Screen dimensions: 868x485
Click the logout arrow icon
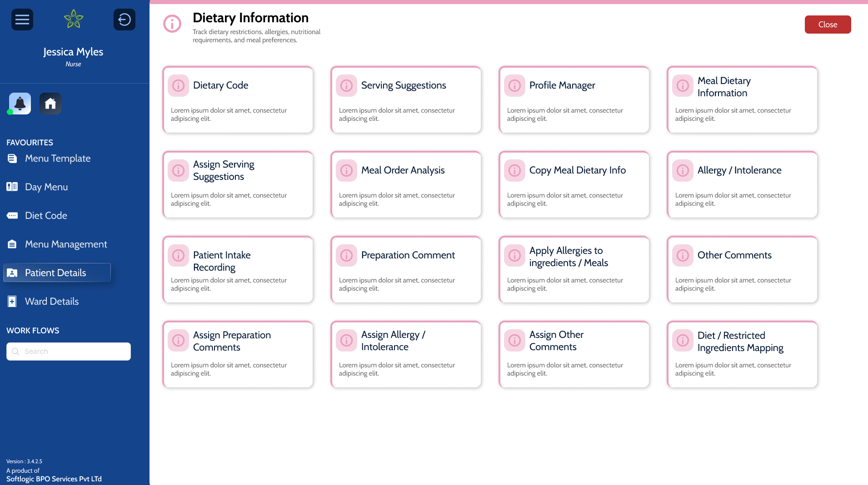pyautogui.click(x=125, y=20)
